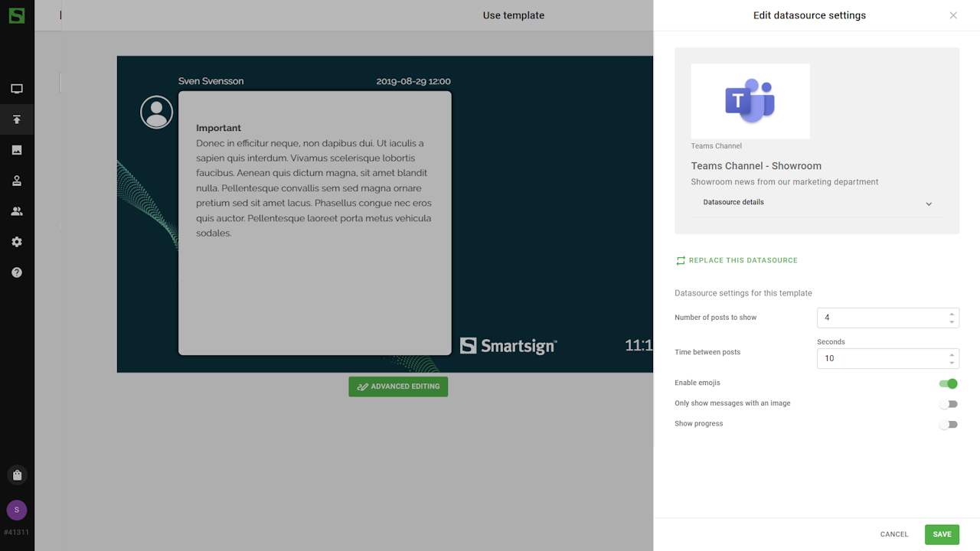Cancel editing the datasource settings
980x551 pixels.
894,534
